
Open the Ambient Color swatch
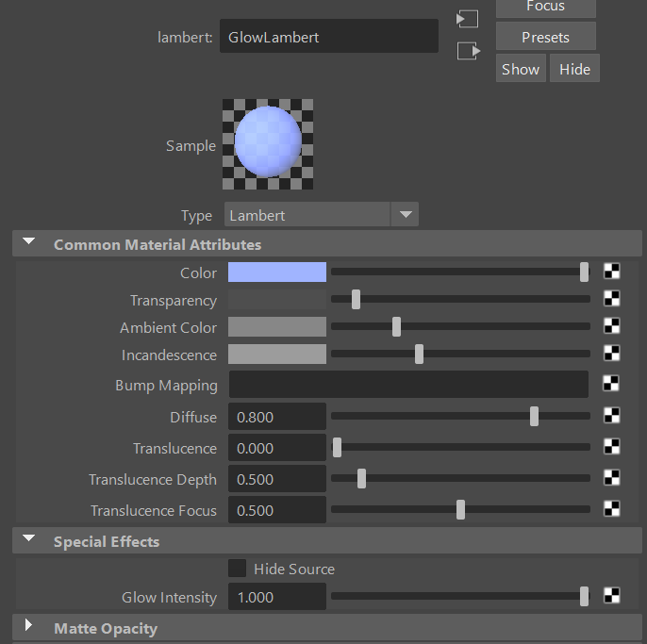pos(277,327)
